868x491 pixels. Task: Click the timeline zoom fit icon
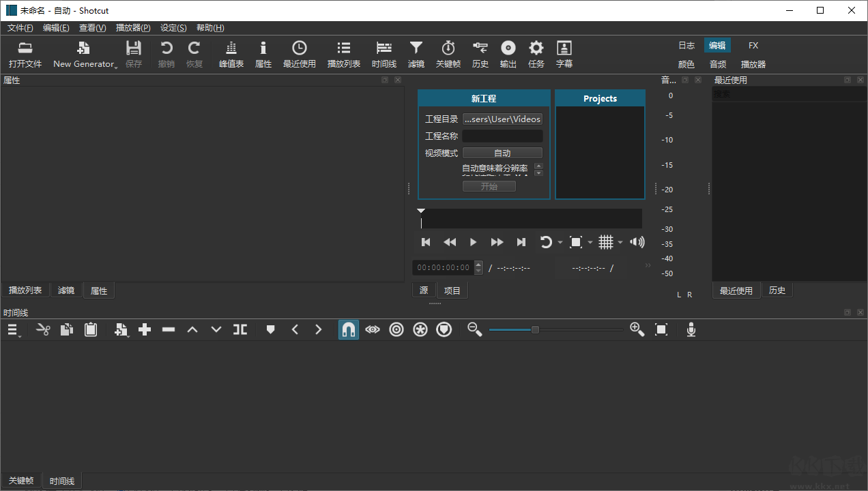pos(661,329)
